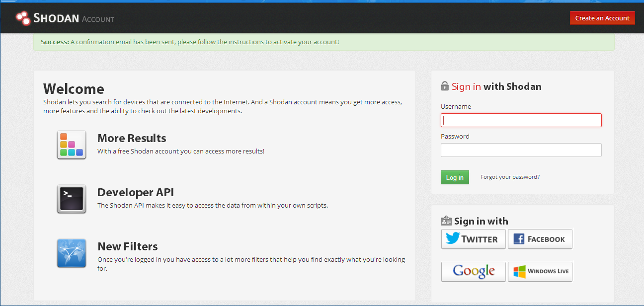Click the New Filters heading

click(x=128, y=246)
